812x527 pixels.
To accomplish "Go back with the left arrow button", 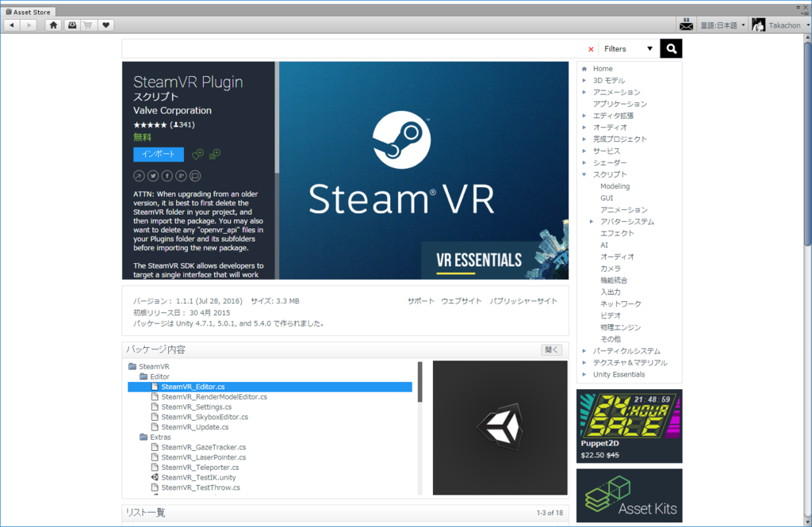I will (12, 25).
